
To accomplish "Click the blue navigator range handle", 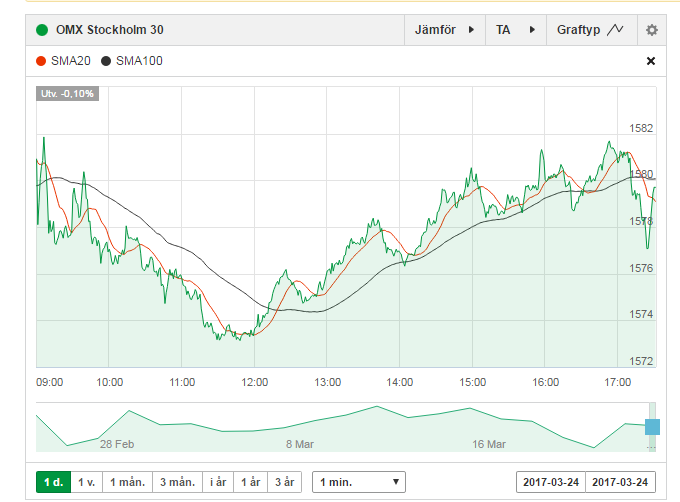I will (x=652, y=427).
